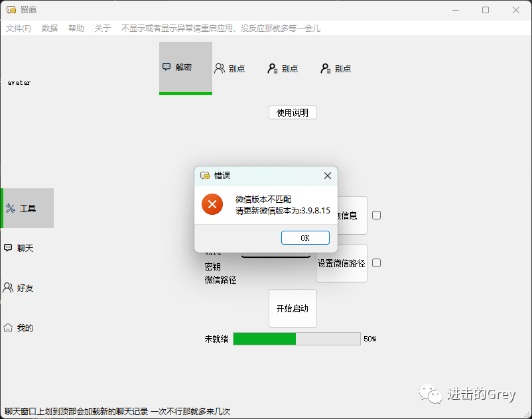Open the 关于 menu
Image resolution: width=532 pixels, height=419 pixels.
click(102, 28)
